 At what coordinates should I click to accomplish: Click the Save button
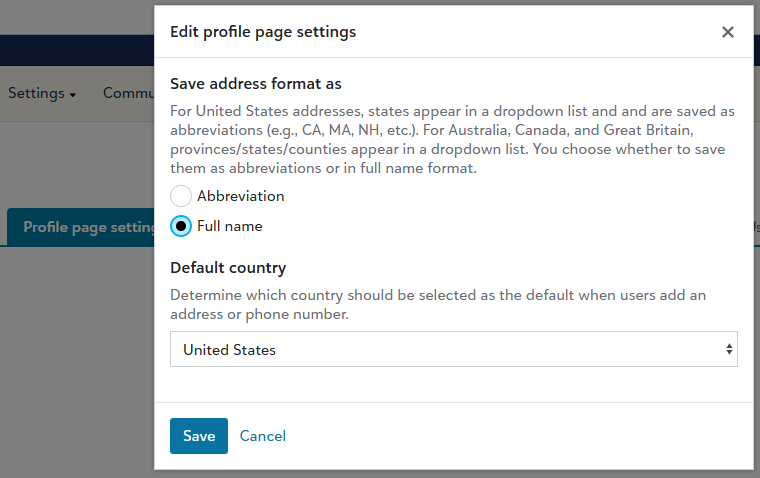click(199, 436)
